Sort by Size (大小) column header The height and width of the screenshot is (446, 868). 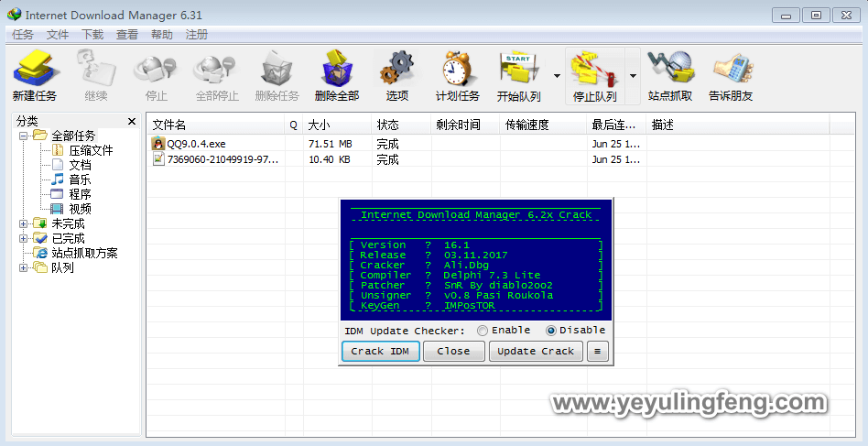point(337,125)
